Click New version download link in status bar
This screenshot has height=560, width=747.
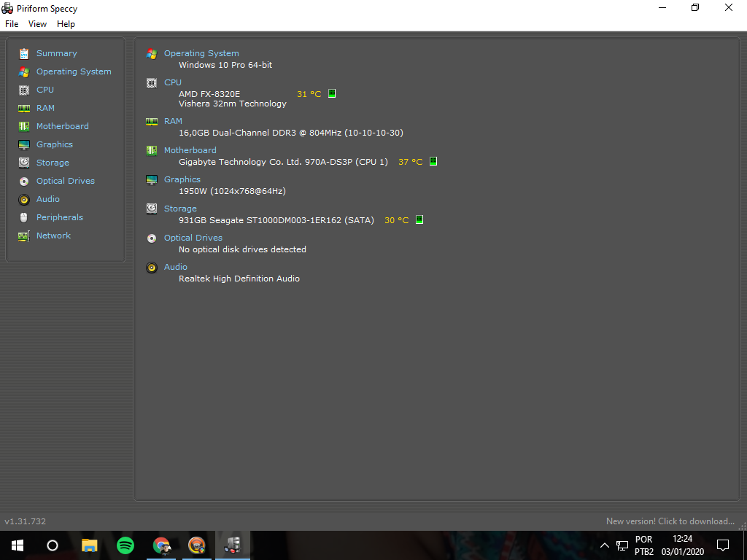(x=670, y=521)
